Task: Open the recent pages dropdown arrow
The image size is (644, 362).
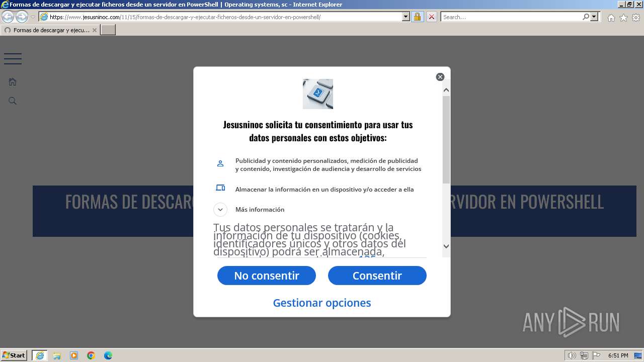Action: pos(33,17)
